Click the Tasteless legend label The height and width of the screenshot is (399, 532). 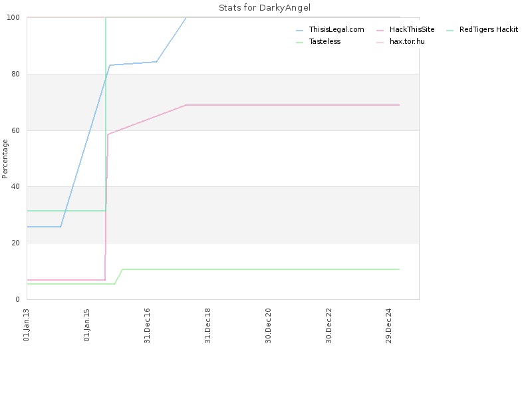pos(325,41)
